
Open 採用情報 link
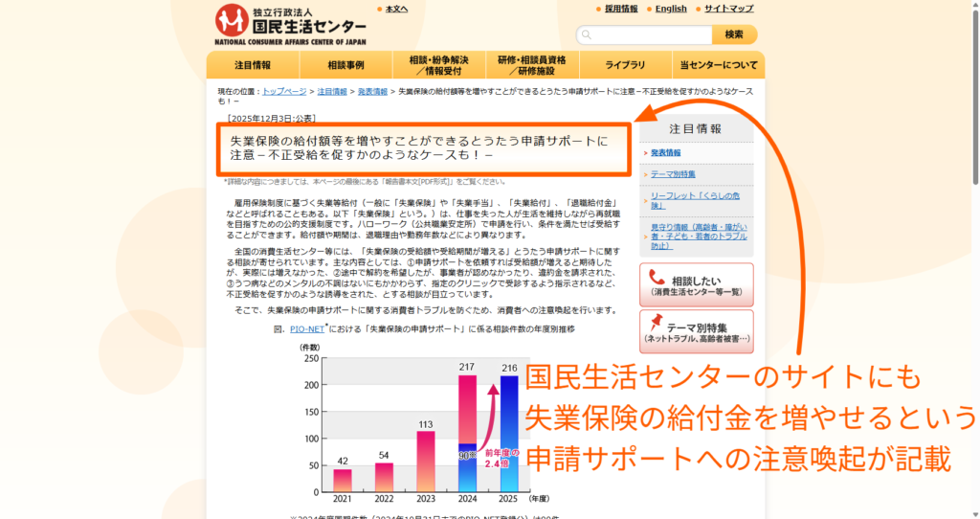(x=621, y=9)
